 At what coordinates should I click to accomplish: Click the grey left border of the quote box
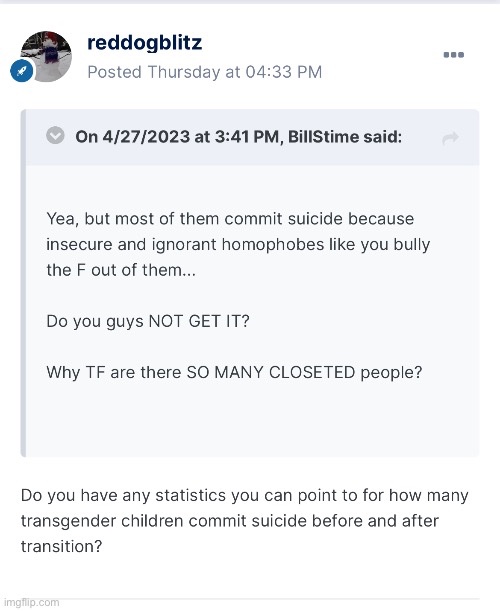[23, 283]
